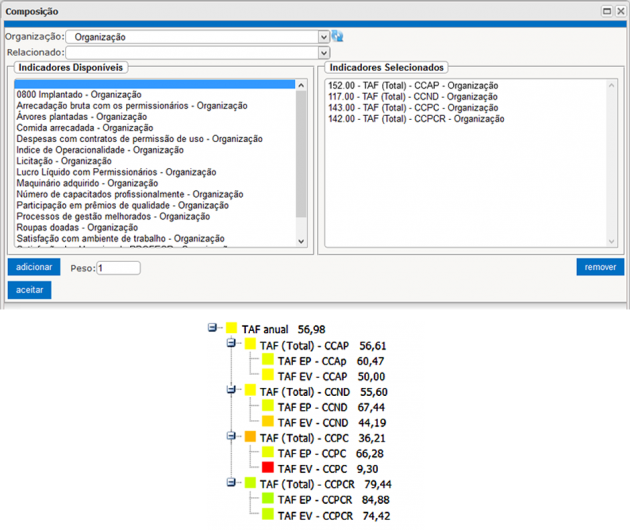Open the Organização dropdown

click(x=323, y=37)
